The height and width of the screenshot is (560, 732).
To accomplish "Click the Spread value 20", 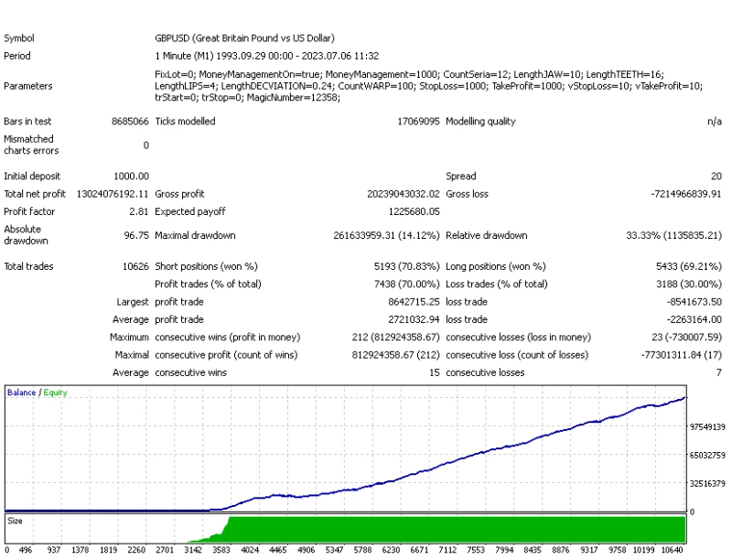I will [x=716, y=176].
